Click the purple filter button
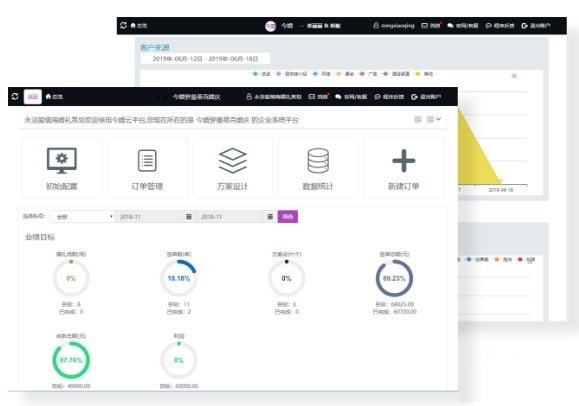 pos(288,216)
